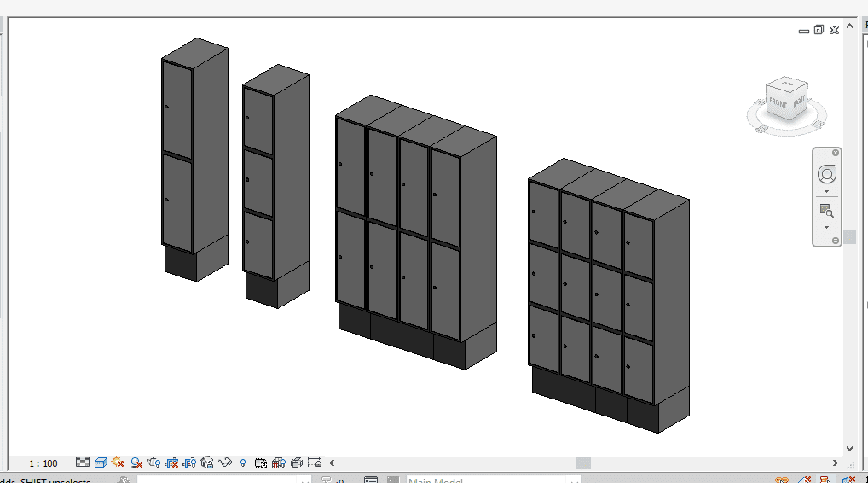This screenshot has width=868, height=483.
Task: Open Temporary Hide/Isolate glasses icon
Action: [226, 463]
